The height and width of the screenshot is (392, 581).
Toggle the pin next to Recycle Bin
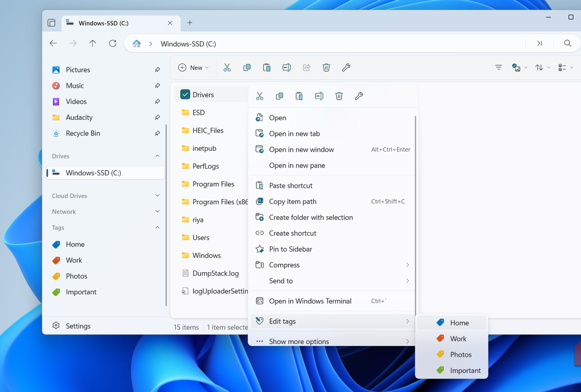tap(158, 133)
